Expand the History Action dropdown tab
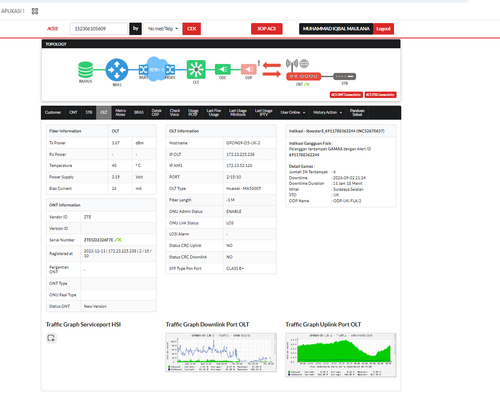 click(327, 113)
